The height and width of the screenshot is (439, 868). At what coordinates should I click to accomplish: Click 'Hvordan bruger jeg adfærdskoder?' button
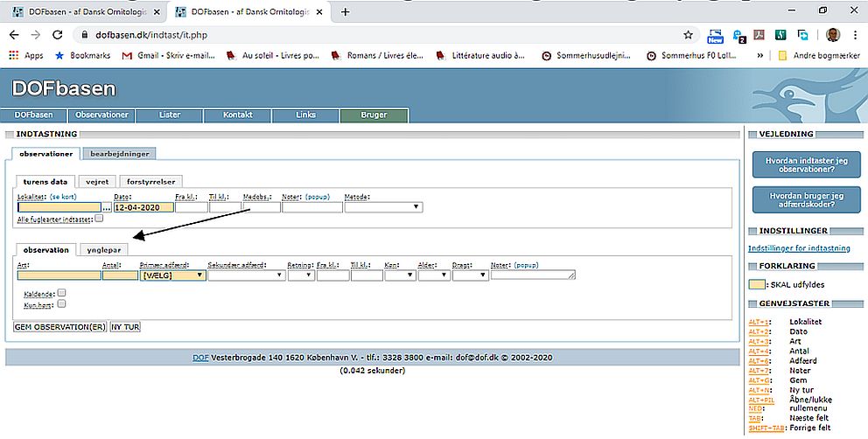coord(806,200)
